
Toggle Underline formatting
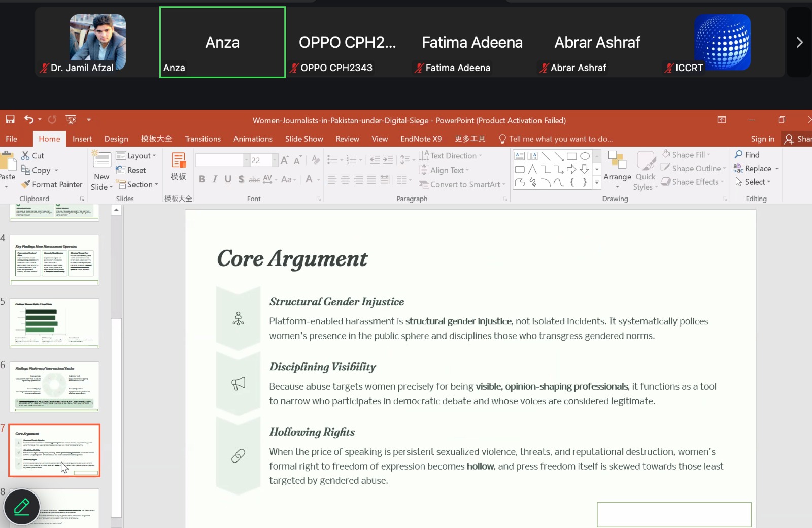[x=228, y=179]
